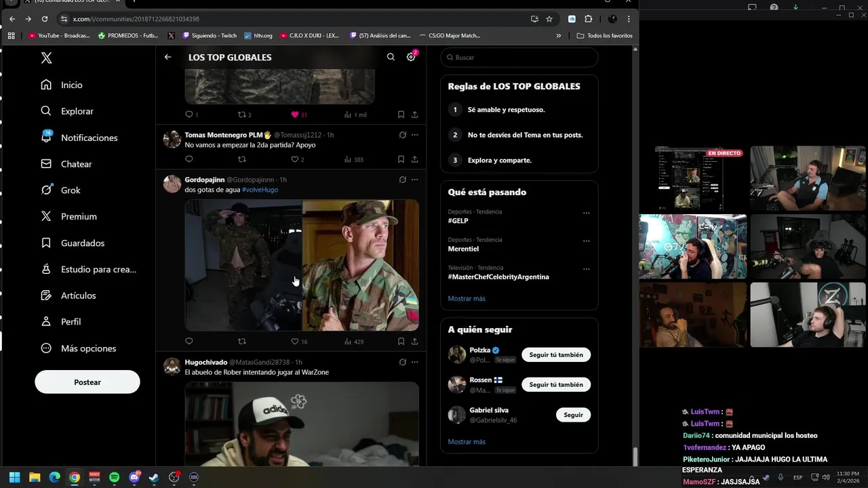
Task: Click the Postear button
Action: [87, 382]
